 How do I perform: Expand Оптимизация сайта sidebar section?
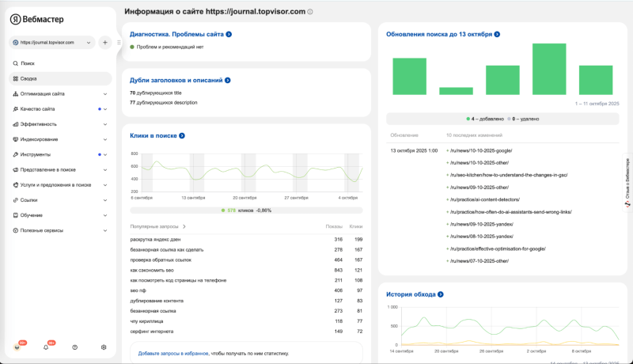104,93
